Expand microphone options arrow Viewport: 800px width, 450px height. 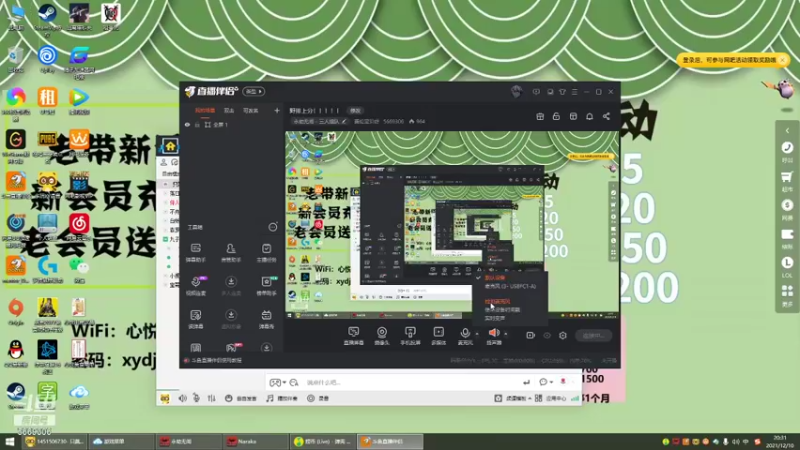click(x=477, y=334)
